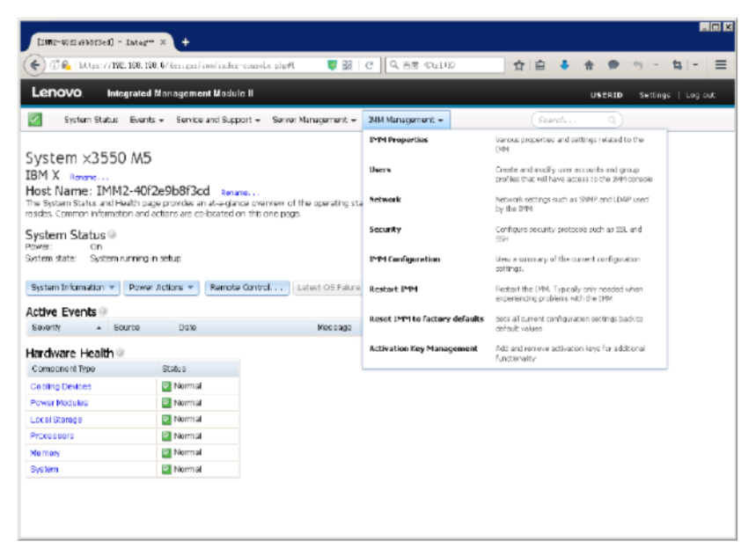Click the green shield icon in address bar
Screen dimensions: 756x549
(x=332, y=66)
